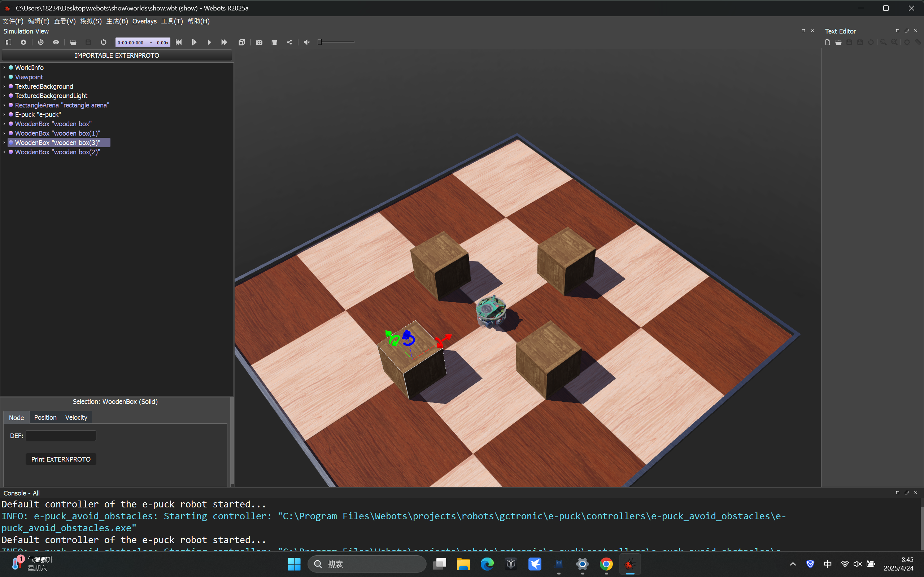Click the volume slider handle
This screenshot has width=924, height=577.
pyautogui.click(x=319, y=42)
